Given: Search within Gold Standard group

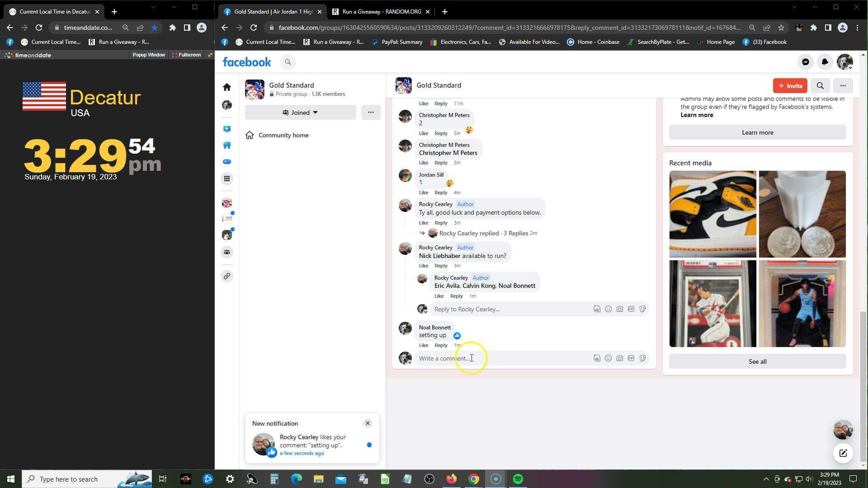Looking at the screenshot, I should pos(820,86).
